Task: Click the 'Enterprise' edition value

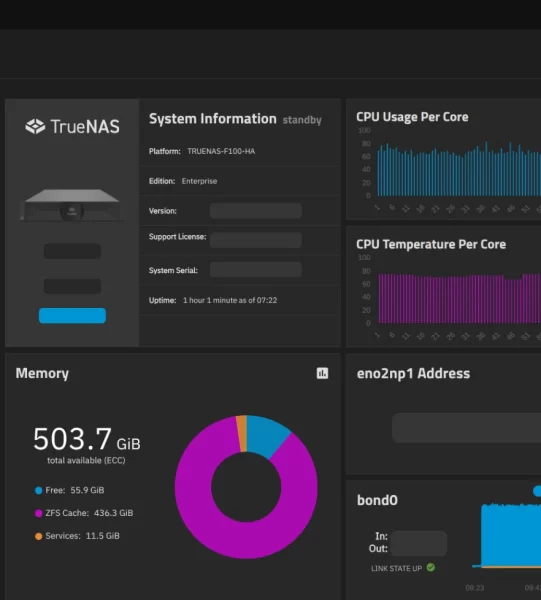Action: [199, 181]
